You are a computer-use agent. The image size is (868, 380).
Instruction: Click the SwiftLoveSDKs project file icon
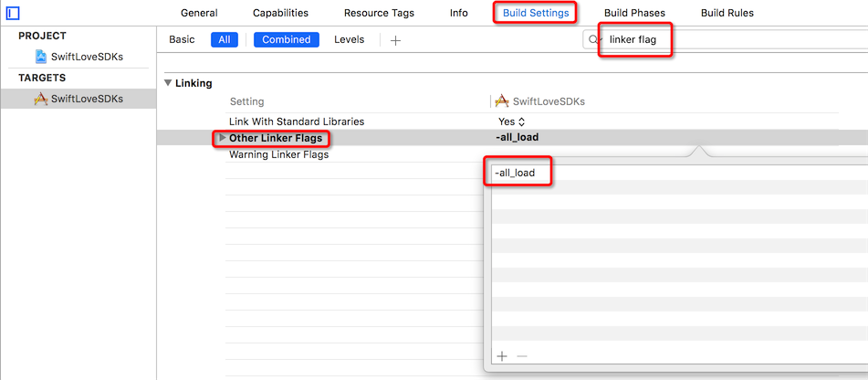41,57
